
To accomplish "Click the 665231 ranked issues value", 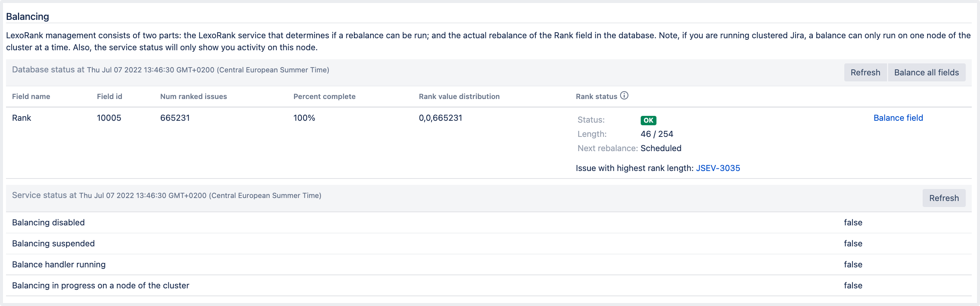I will (x=175, y=118).
